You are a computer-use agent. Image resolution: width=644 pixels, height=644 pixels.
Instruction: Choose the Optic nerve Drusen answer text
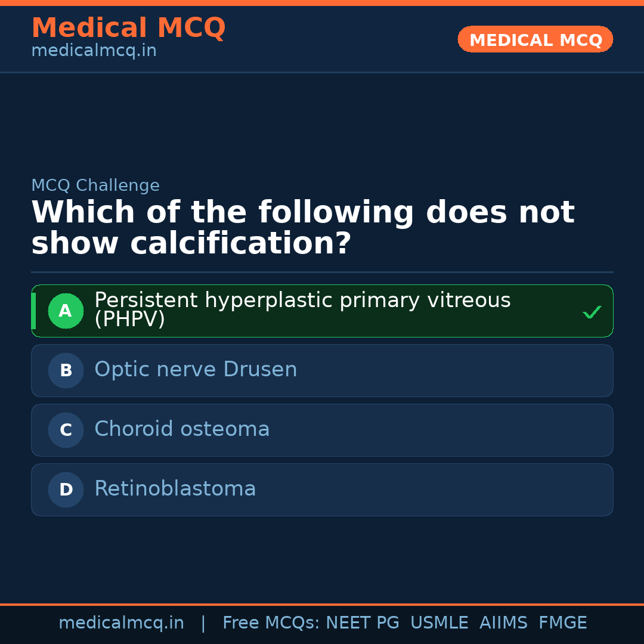196,370
